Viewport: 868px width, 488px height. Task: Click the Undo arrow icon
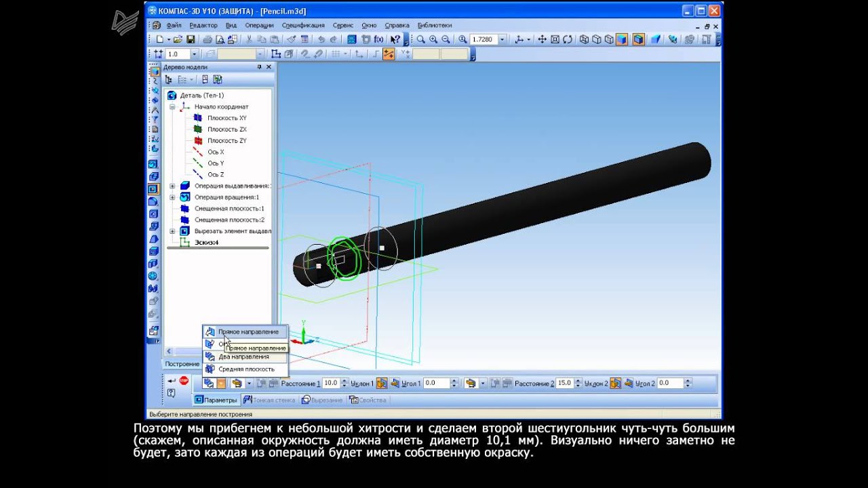321,39
